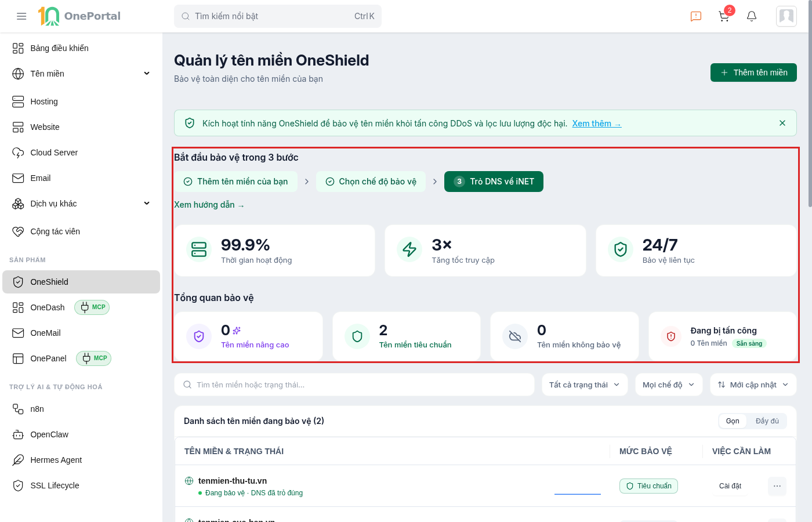Click the TÊN MIỀN & TRẠNG THÁI column header

[x=234, y=451]
